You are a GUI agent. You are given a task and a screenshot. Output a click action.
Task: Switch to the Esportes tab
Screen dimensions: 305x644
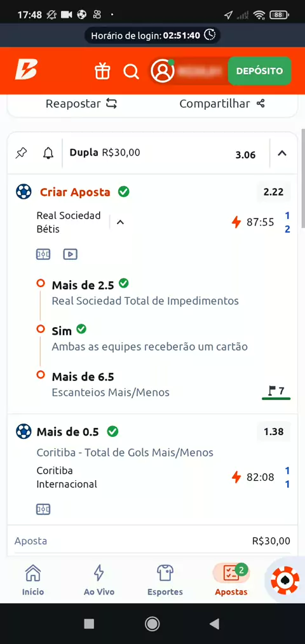click(165, 579)
